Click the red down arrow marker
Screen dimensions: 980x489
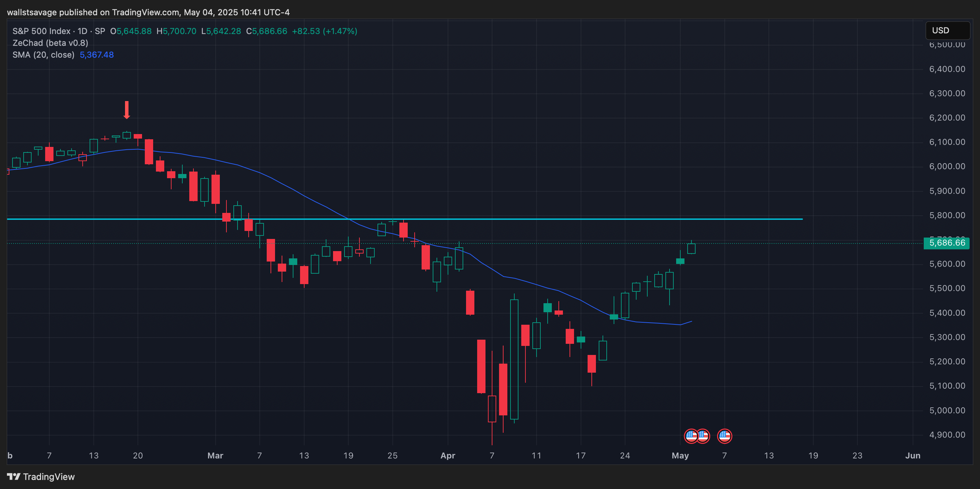[127, 110]
